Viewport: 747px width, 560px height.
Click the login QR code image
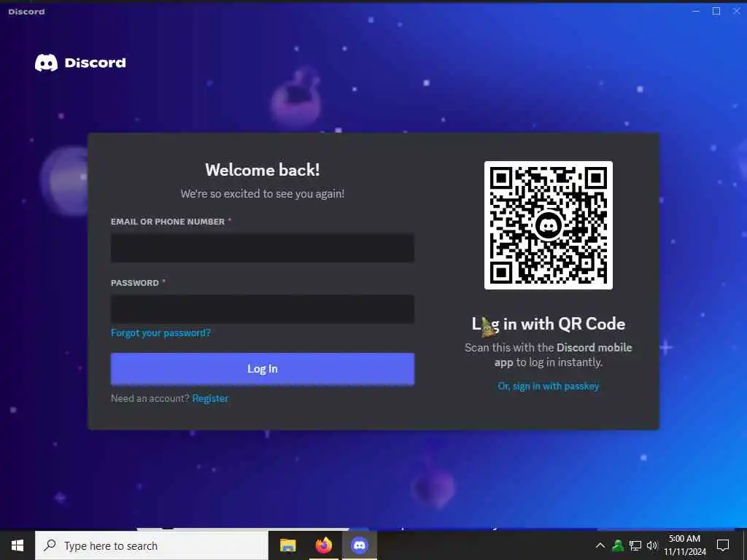pyautogui.click(x=549, y=225)
